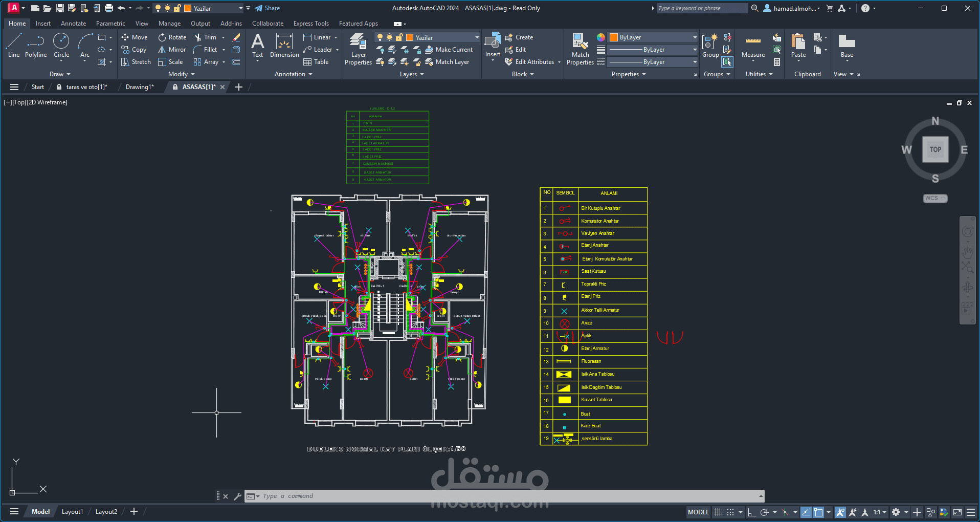Pick the Move tool in Modify panel
Screen dimensions: 980x522
[x=135, y=37]
